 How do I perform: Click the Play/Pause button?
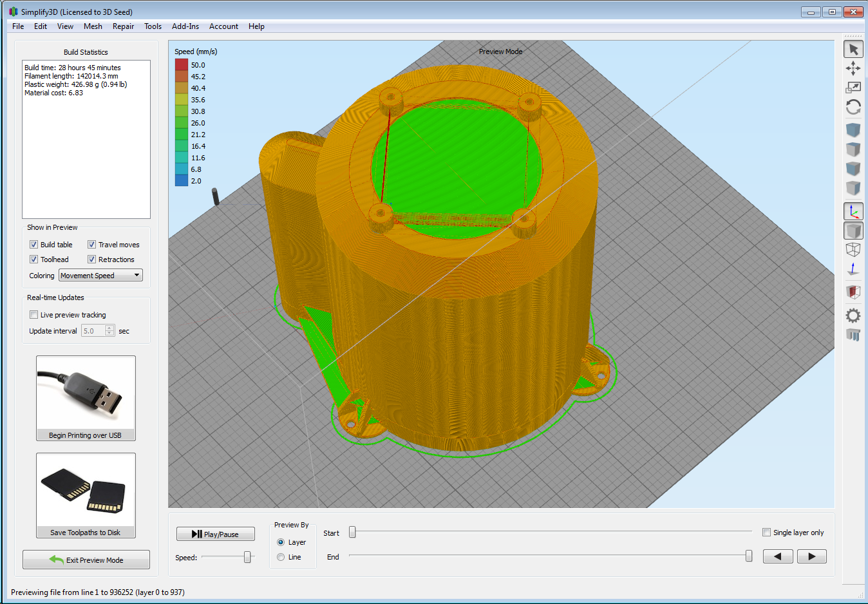pos(216,534)
